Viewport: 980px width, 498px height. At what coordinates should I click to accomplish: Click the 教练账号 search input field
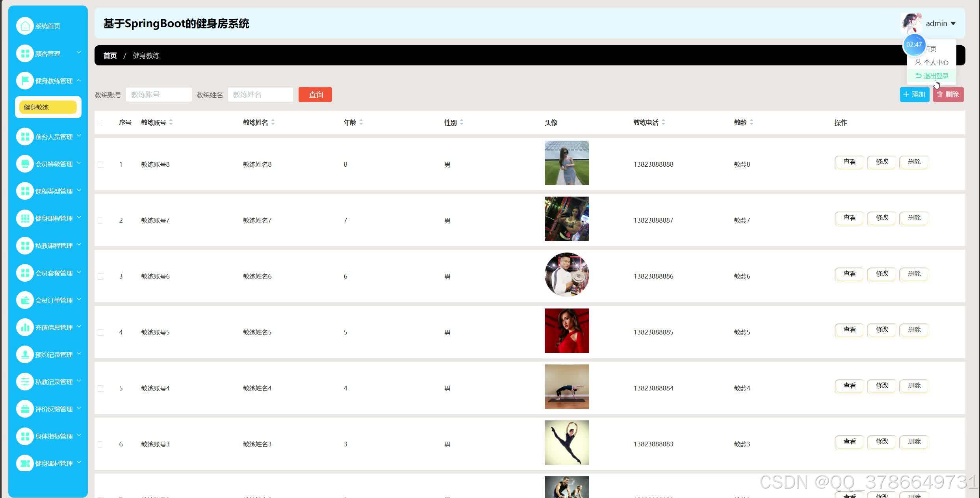coord(159,95)
